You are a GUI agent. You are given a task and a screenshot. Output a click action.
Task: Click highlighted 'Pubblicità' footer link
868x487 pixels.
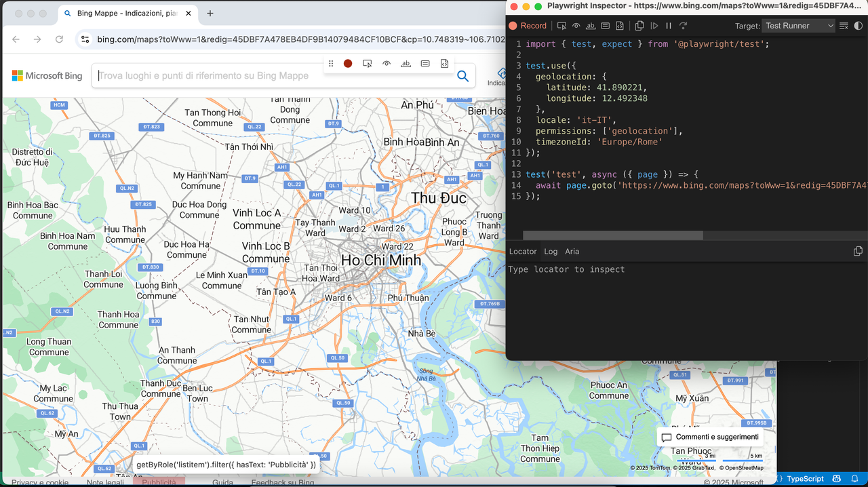(159, 482)
